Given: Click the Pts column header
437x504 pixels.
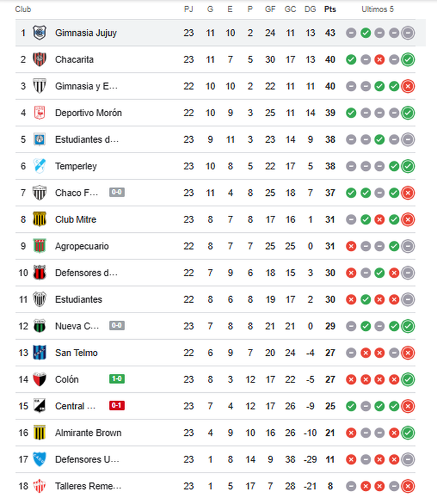Looking at the screenshot, I should pos(330,9).
